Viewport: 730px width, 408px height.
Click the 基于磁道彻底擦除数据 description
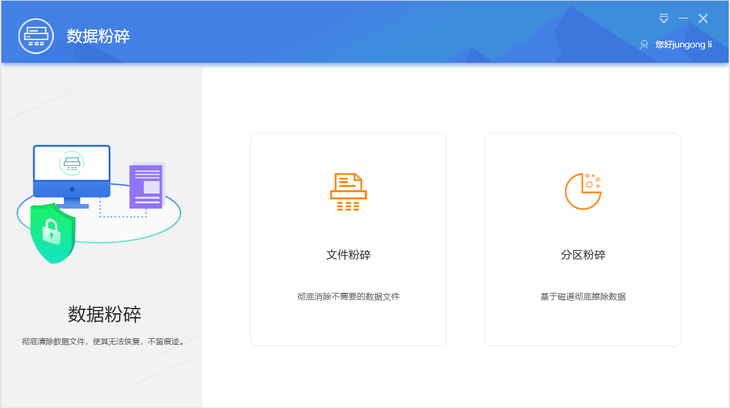[x=583, y=296]
